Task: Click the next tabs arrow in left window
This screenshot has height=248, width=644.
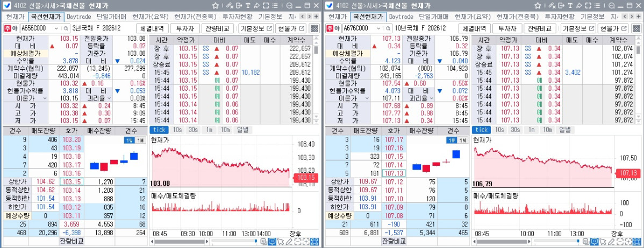Action: [309, 17]
